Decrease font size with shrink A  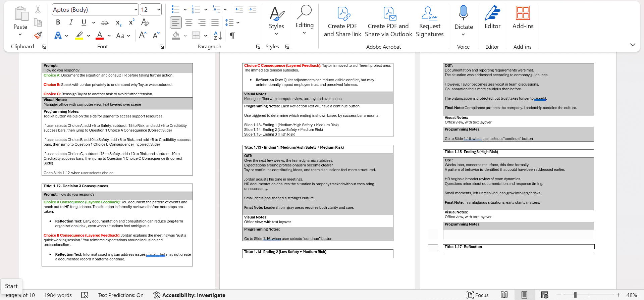pyautogui.click(x=156, y=35)
